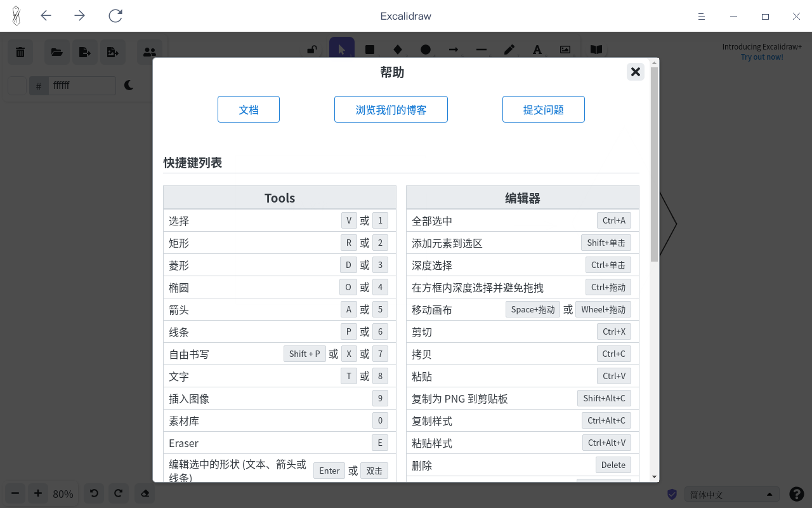Viewport: 812px width, 508px height.
Task: Select the rectangle tool in toolbar
Action: click(370, 50)
